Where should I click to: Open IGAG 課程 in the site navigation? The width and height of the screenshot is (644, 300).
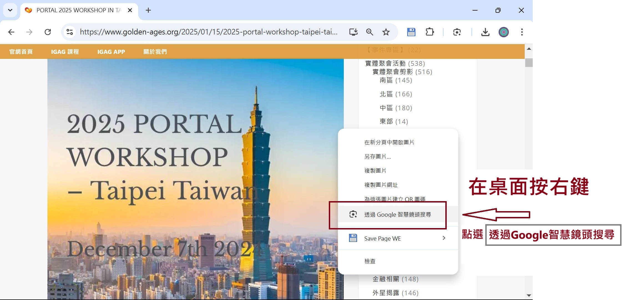(x=65, y=52)
